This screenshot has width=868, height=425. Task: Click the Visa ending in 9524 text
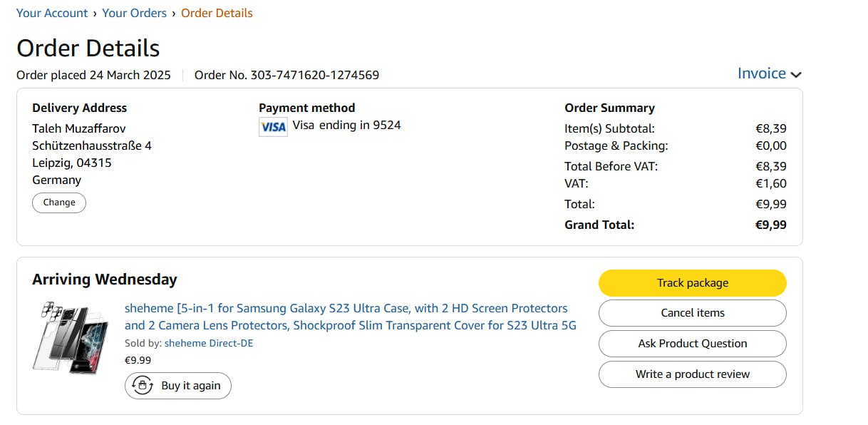pyautogui.click(x=346, y=126)
